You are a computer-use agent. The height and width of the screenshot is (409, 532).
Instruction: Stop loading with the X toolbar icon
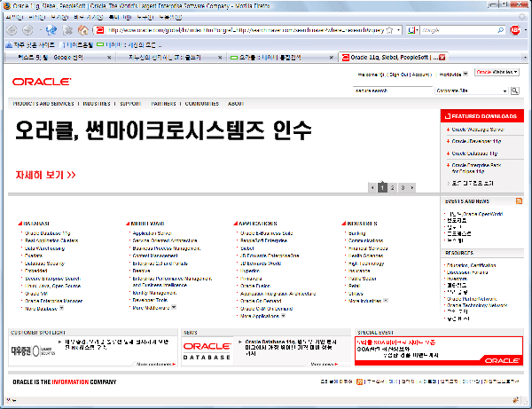(x=68, y=30)
